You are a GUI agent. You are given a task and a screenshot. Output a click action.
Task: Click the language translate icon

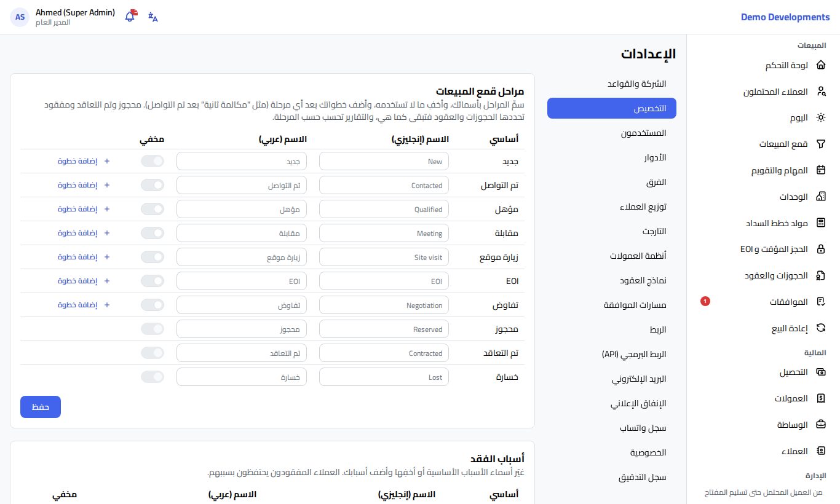point(153,17)
